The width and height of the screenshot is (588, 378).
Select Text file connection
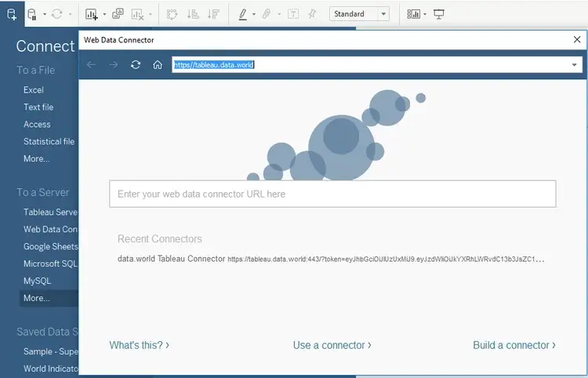pos(38,107)
